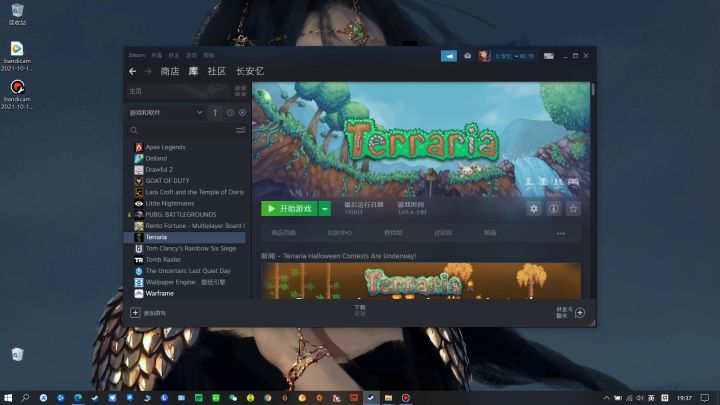Go to the 社区 community tab
Image resolution: width=720 pixels, height=405 pixels.
pyautogui.click(x=217, y=71)
